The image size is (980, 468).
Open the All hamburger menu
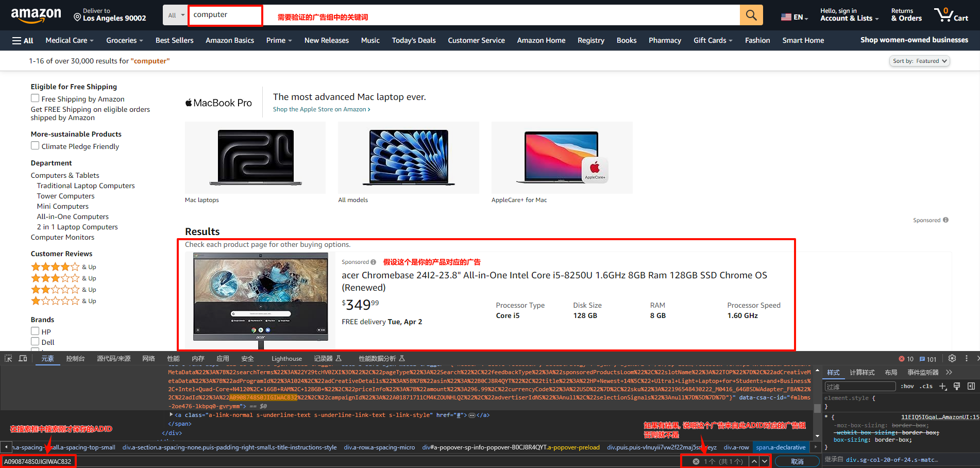point(23,40)
